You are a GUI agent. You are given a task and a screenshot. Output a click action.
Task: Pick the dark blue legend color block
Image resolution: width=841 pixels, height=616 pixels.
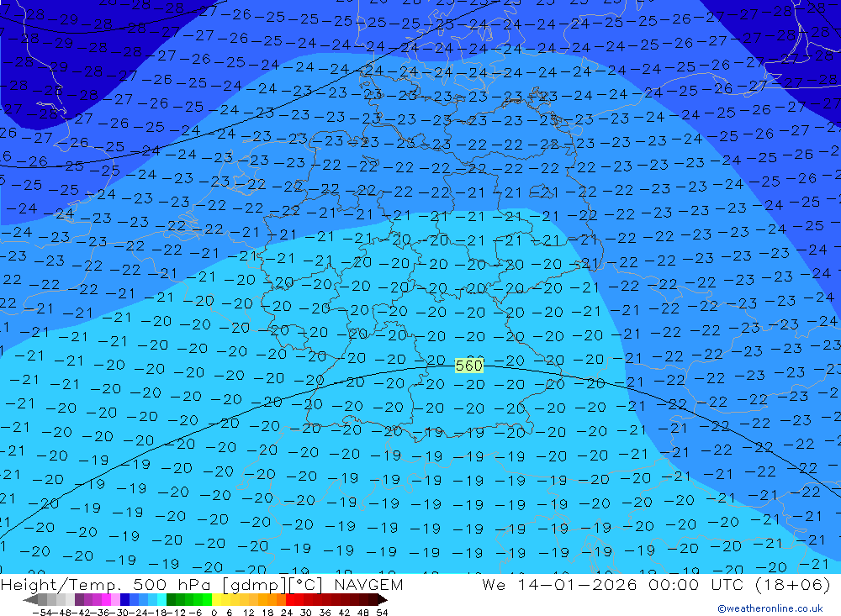125,600
